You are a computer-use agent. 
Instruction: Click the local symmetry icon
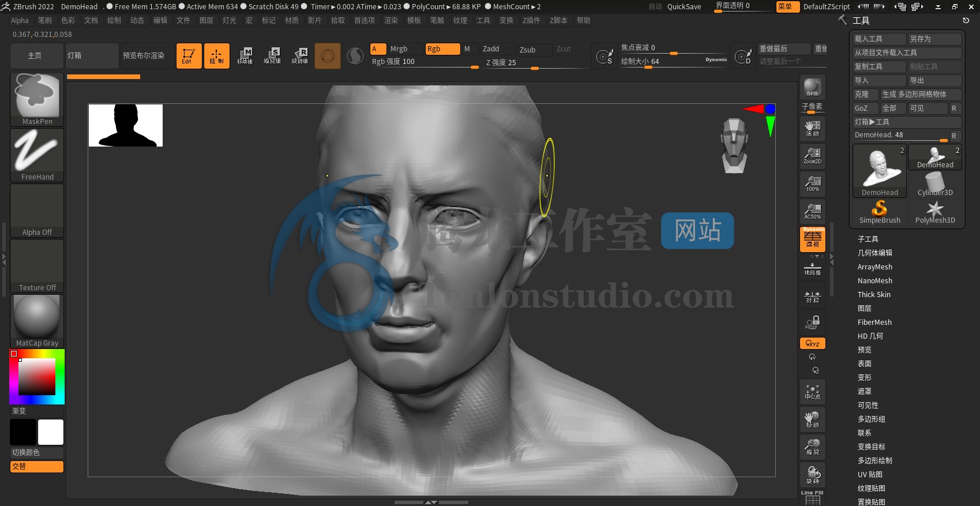812,297
